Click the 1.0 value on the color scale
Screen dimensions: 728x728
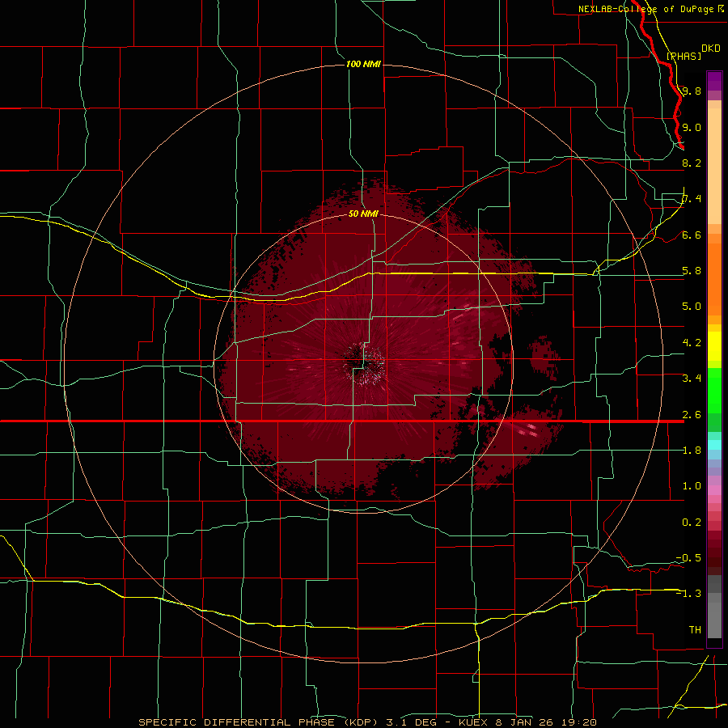(692, 485)
